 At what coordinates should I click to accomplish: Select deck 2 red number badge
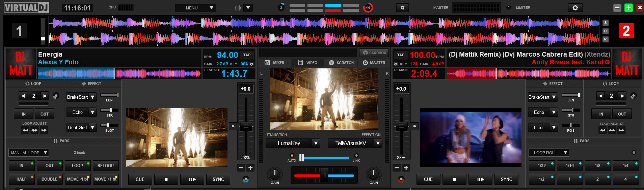(626, 31)
